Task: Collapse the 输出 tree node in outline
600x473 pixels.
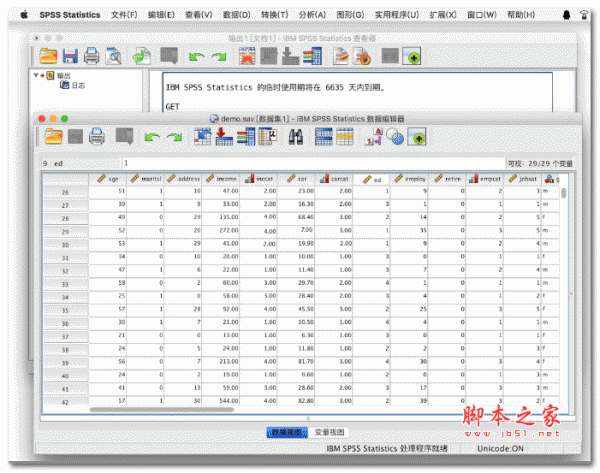Action: (37, 75)
